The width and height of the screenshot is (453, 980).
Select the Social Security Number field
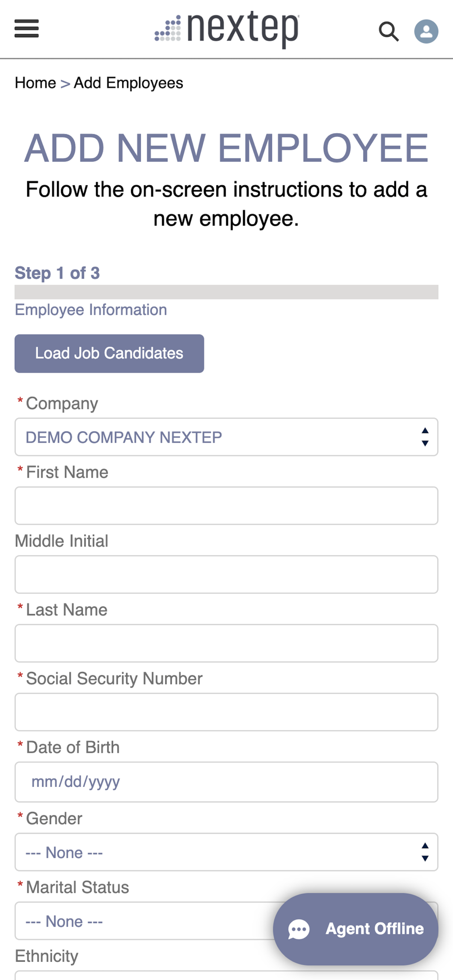click(226, 711)
